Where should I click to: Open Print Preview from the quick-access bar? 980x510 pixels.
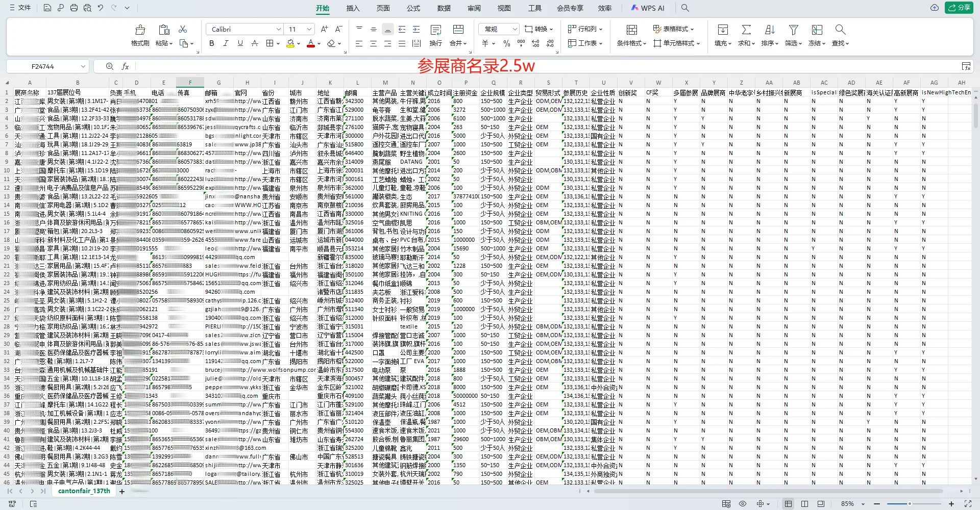(x=87, y=8)
